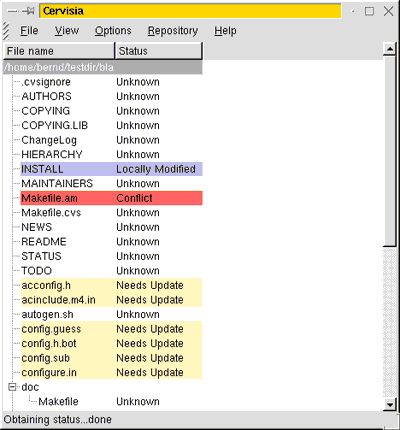400x430 pixels.
Task: Click the Conflict status of Makefile.am
Action: click(134, 198)
